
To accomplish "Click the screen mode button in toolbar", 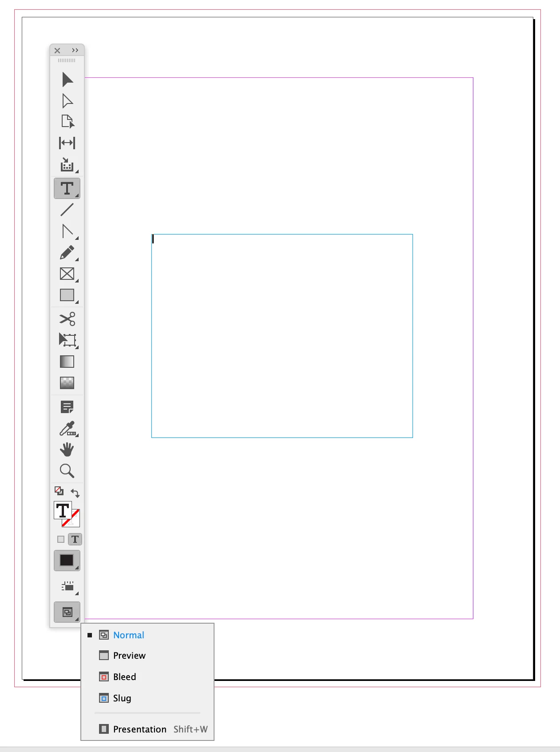I will [67, 613].
